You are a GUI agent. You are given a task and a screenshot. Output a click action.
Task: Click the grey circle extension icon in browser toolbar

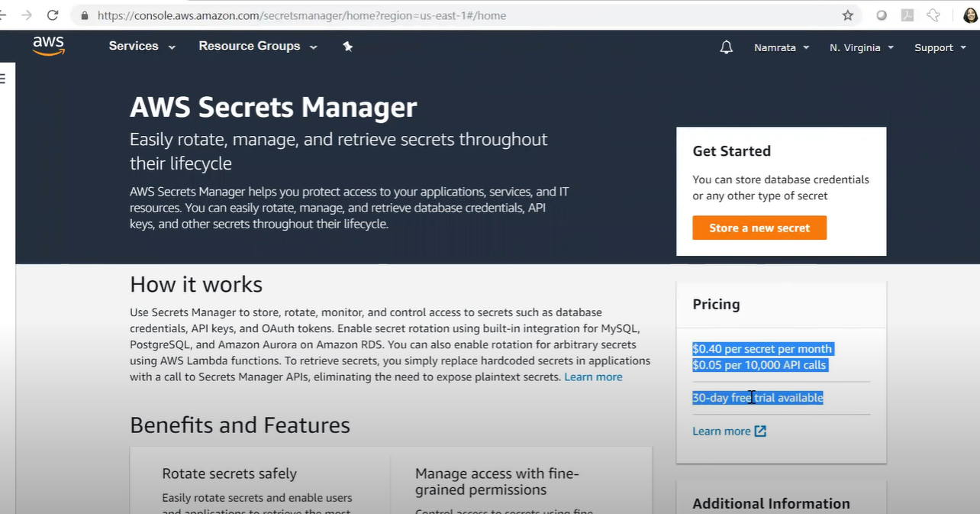pyautogui.click(x=882, y=15)
